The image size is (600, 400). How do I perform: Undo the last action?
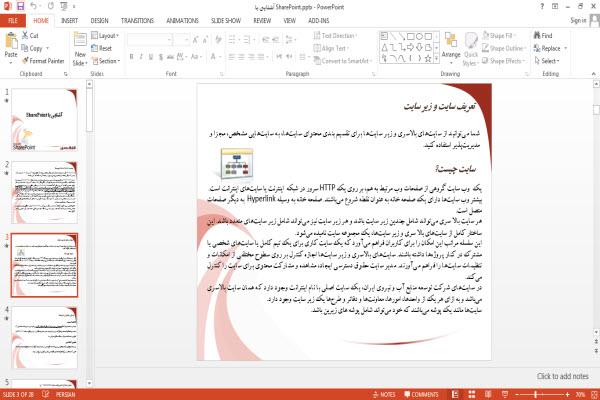point(34,6)
